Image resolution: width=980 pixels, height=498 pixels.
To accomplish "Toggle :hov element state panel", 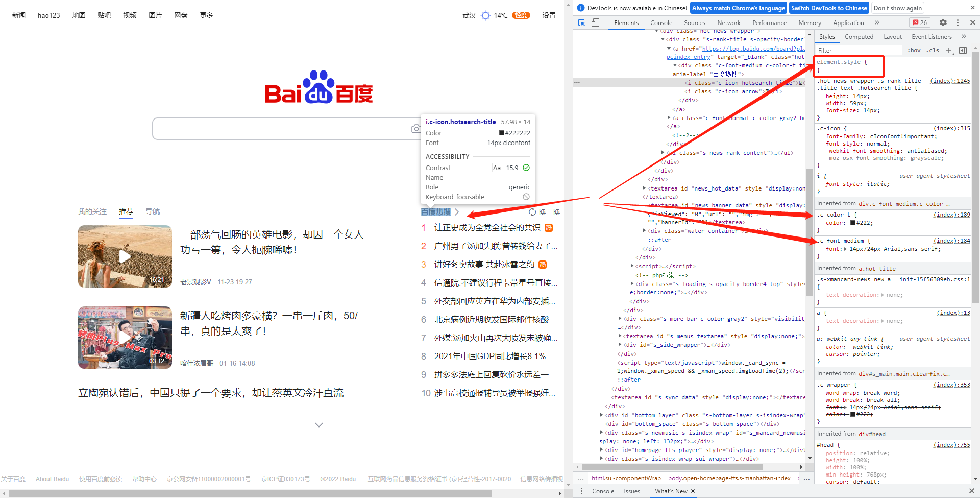I will point(914,50).
